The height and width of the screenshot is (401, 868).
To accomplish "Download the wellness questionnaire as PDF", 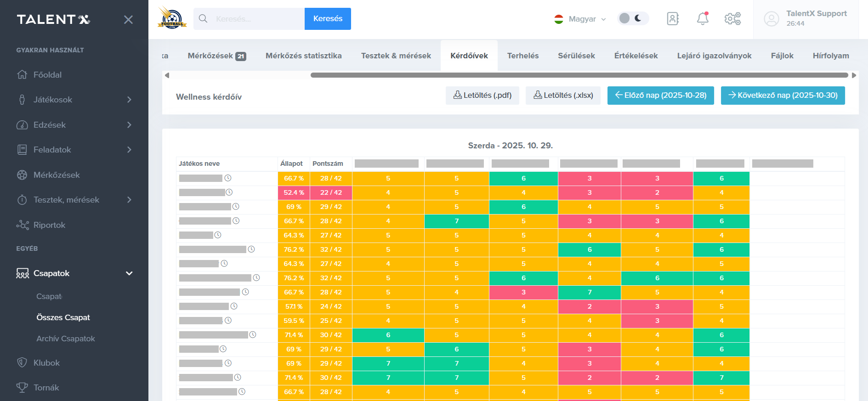I will (482, 96).
